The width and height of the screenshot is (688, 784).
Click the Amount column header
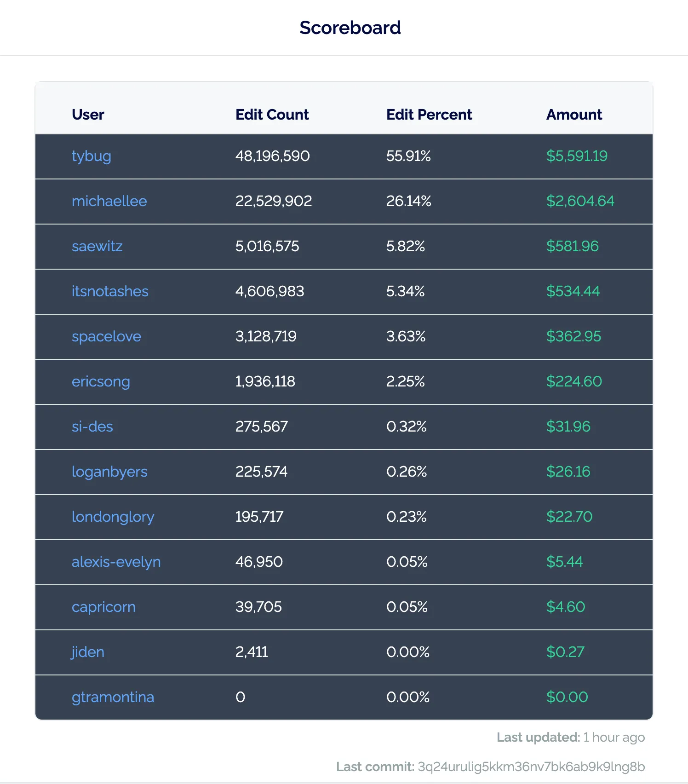coord(574,115)
